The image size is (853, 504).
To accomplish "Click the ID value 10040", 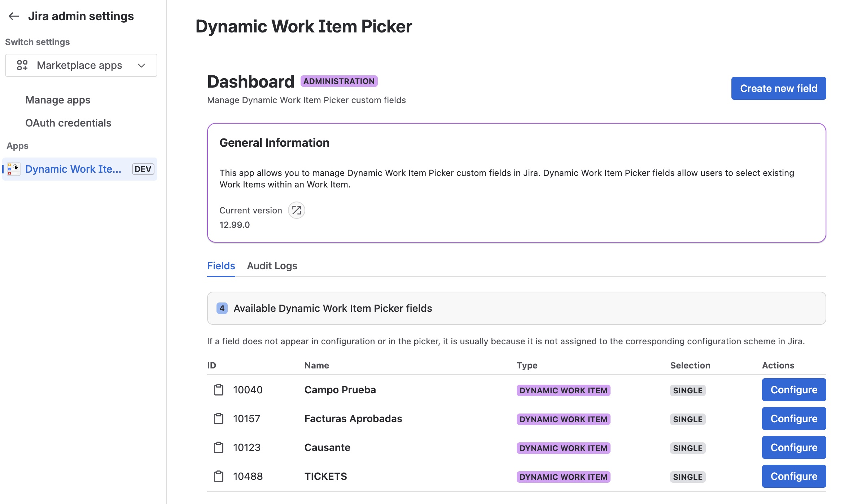I will click(x=248, y=390).
